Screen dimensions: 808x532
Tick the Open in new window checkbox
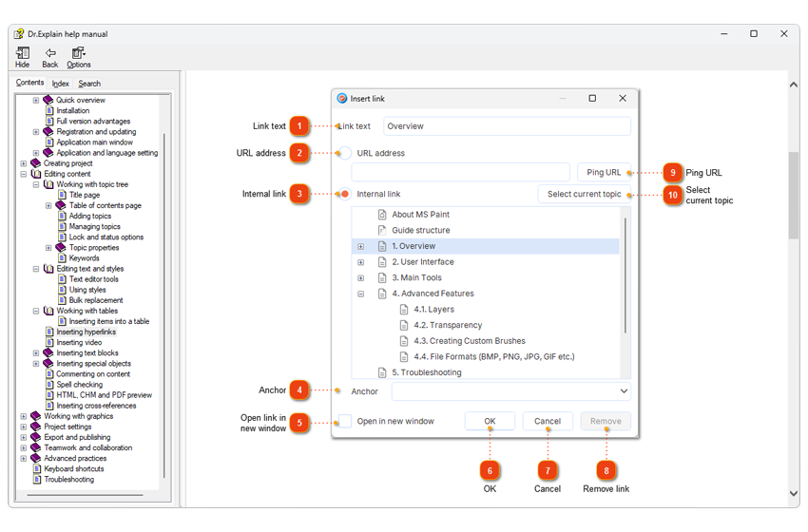click(345, 421)
